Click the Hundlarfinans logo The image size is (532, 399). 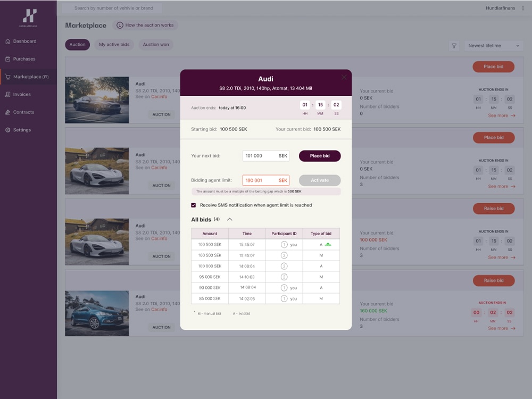click(29, 18)
